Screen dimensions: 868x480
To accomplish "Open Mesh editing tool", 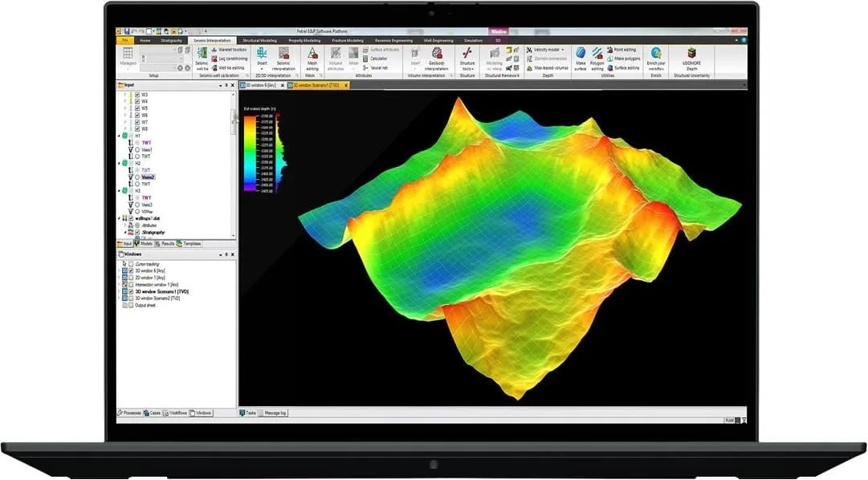I will 312,58.
